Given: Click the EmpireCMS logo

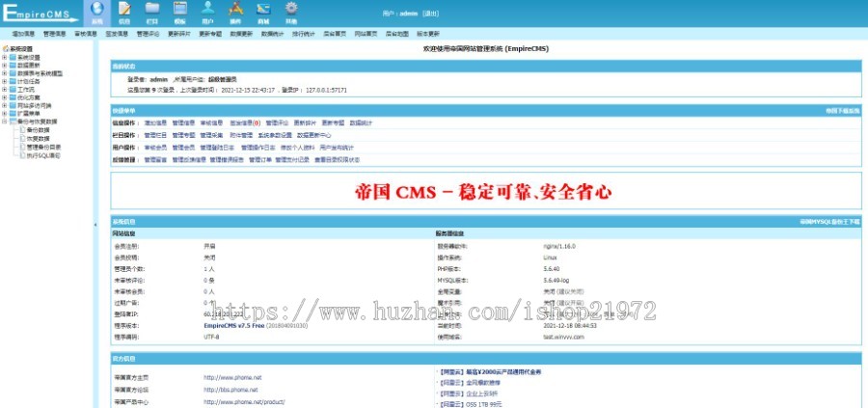Looking at the screenshot, I should coord(41,14).
